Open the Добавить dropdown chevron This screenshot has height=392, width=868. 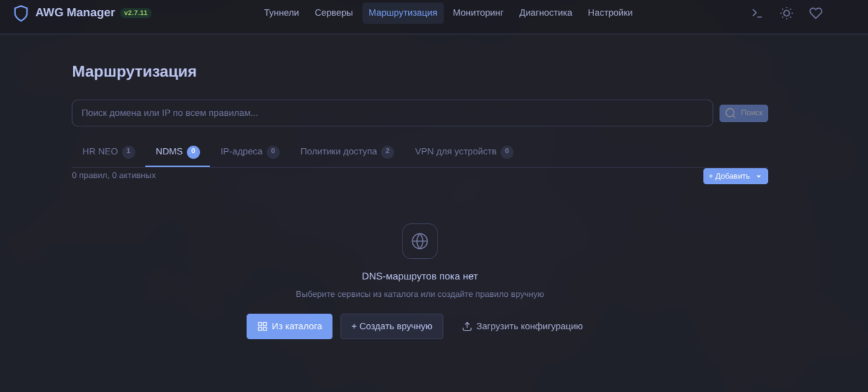click(x=759, y=176)
